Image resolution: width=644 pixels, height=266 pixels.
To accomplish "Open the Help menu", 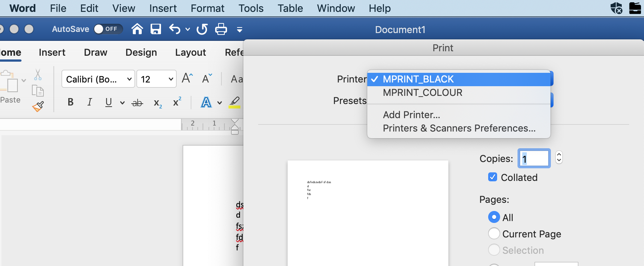I will click(380, 8).
